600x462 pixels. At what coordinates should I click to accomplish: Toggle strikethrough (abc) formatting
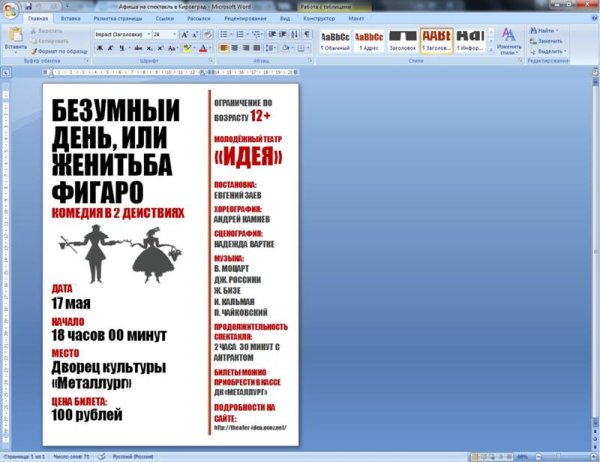[138, 48]
